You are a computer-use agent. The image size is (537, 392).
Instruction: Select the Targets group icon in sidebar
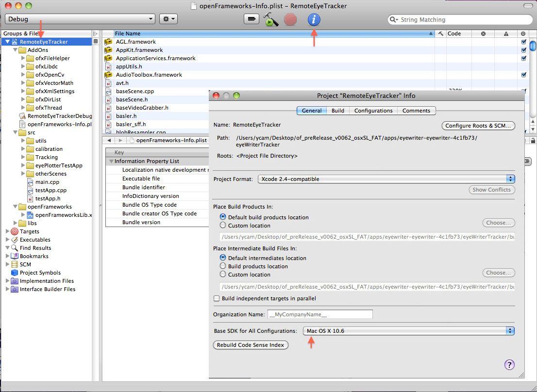point(15,231)
